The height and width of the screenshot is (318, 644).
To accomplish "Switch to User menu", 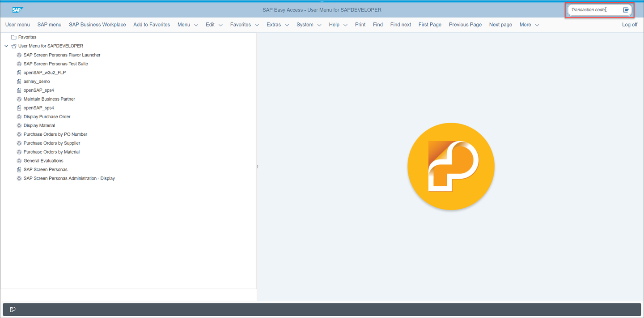I will pyautogui.click(x=17, y=25).
